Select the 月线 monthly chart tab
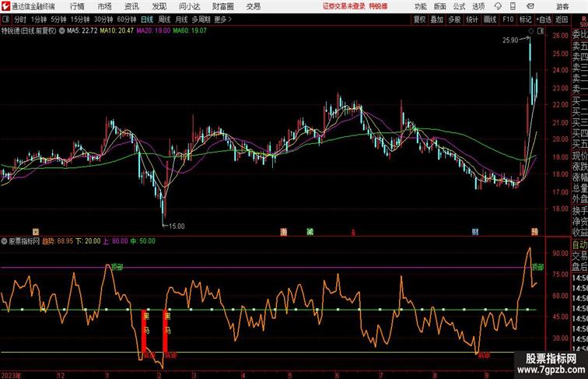This screenshot has height=379, width=588. pos(181,19)
